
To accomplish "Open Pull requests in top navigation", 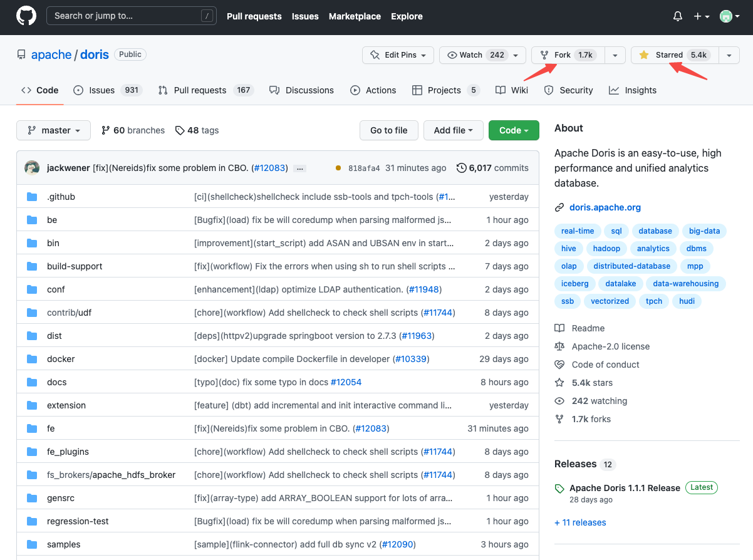I will (x=254, y=16).
